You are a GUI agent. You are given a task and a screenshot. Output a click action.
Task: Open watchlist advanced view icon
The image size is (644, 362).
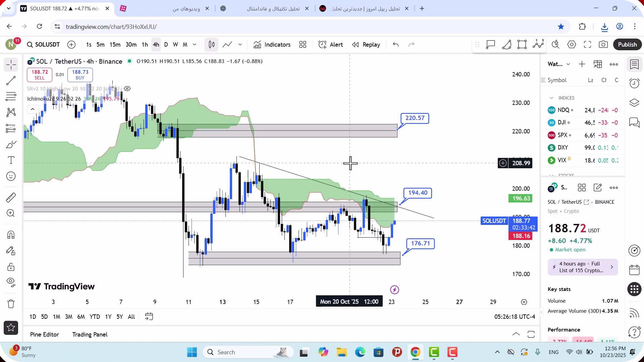pos(598,64)
